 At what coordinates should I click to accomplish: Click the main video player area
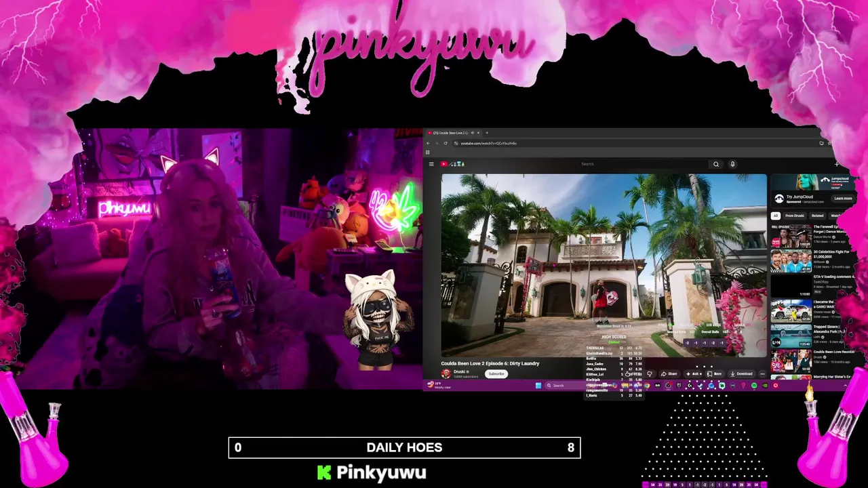coord(604,265)
